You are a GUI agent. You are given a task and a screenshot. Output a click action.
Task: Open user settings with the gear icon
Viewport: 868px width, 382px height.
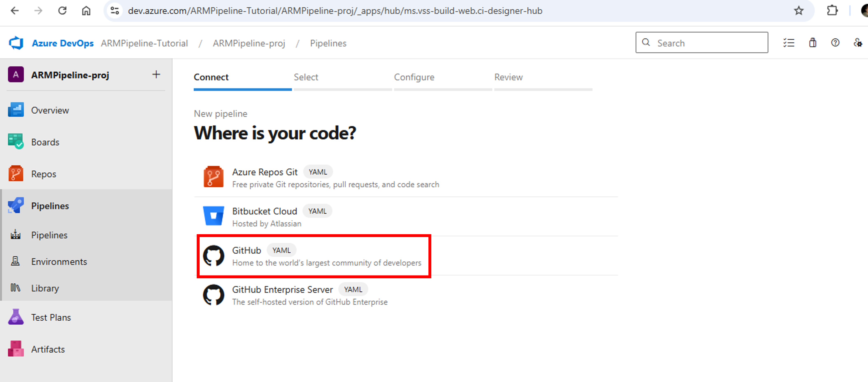857,43
